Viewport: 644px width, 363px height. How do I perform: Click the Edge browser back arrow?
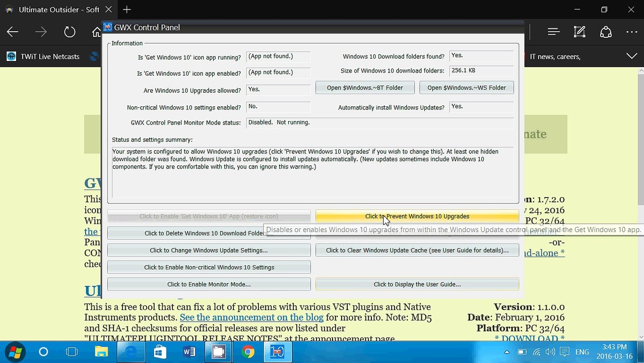(x=13, y=32)
